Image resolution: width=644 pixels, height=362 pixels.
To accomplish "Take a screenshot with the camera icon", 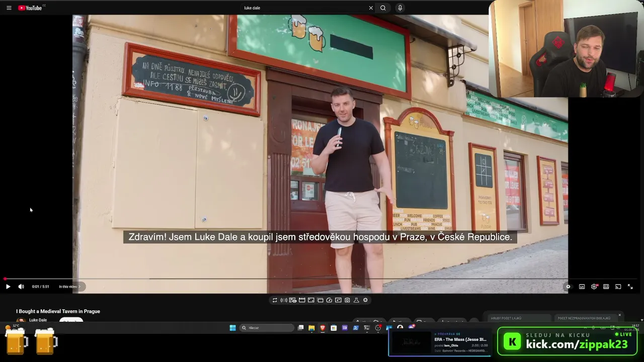I will coord(347,300).
